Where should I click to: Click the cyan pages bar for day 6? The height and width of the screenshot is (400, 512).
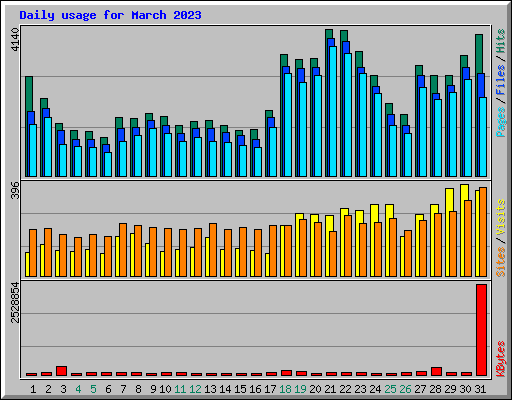pos(108,164)
